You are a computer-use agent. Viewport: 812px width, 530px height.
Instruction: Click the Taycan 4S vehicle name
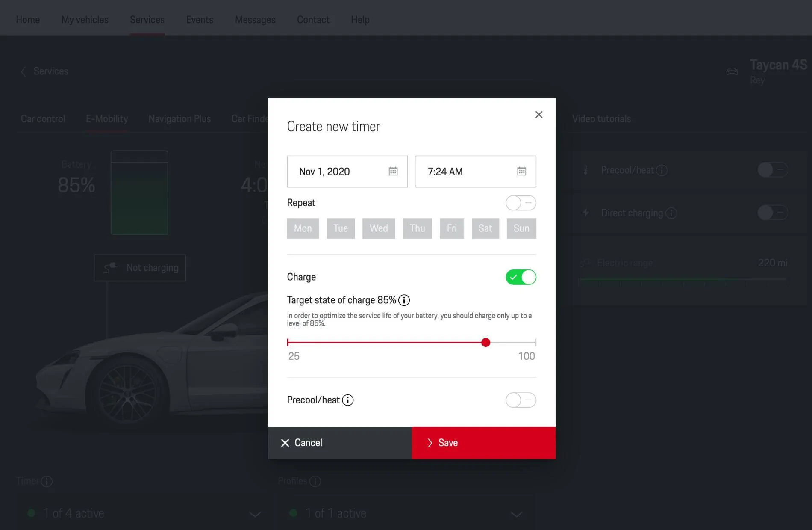point(778,65)
